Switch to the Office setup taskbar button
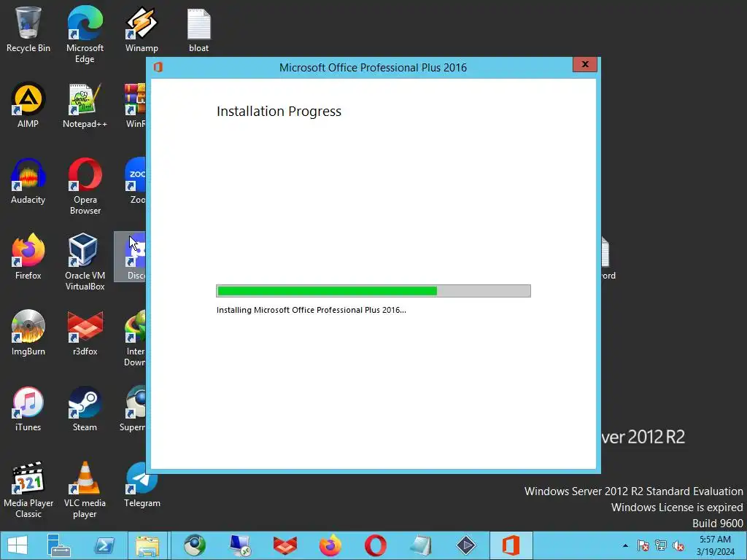Image resolution: width=747 pixels, height=560 pixels. pyautogui.click(x=511, y=545)
